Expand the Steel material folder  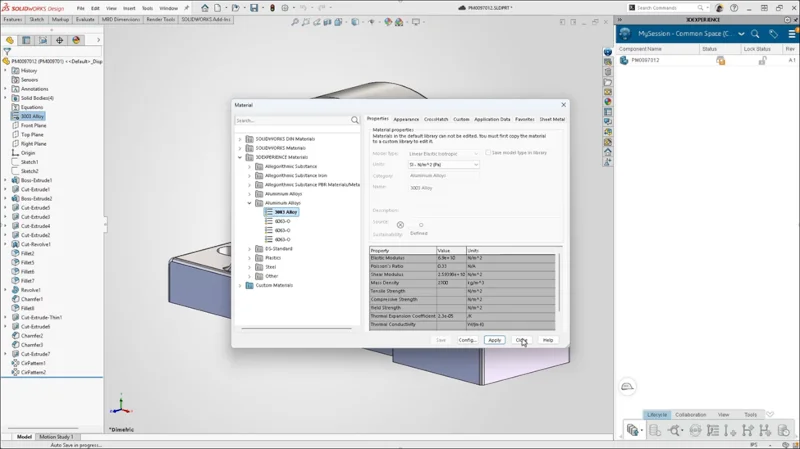coord(249,267)
